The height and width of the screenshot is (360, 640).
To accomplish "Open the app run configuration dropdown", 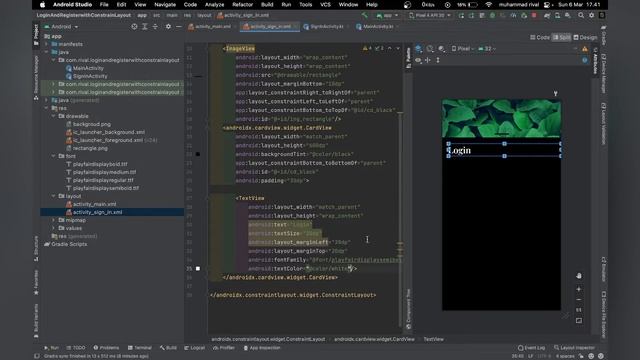I will (387, 16).
